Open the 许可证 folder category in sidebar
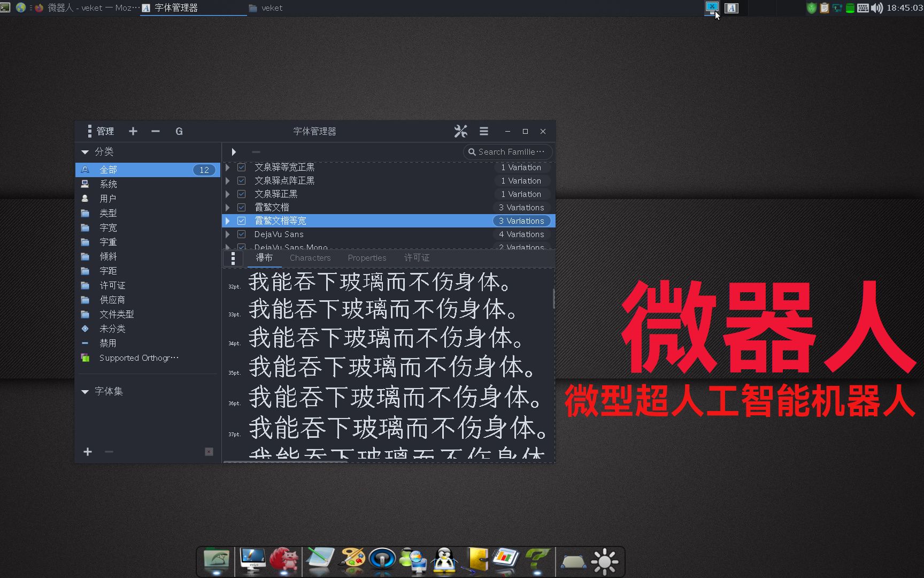 [x=148, y=285]
